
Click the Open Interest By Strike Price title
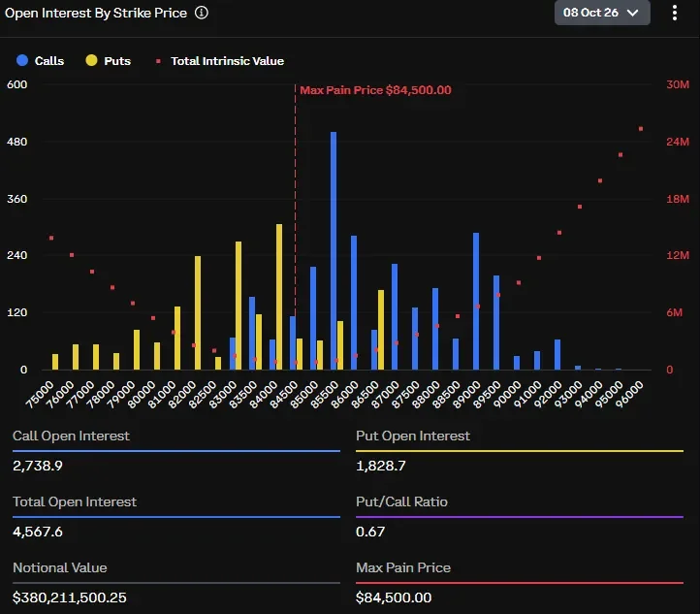pos(96,13)
